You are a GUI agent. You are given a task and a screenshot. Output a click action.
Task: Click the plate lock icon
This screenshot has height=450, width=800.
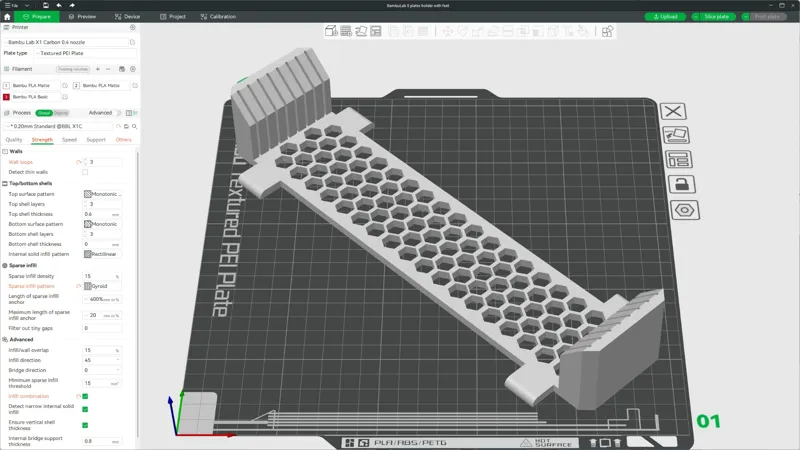[682, 184]
